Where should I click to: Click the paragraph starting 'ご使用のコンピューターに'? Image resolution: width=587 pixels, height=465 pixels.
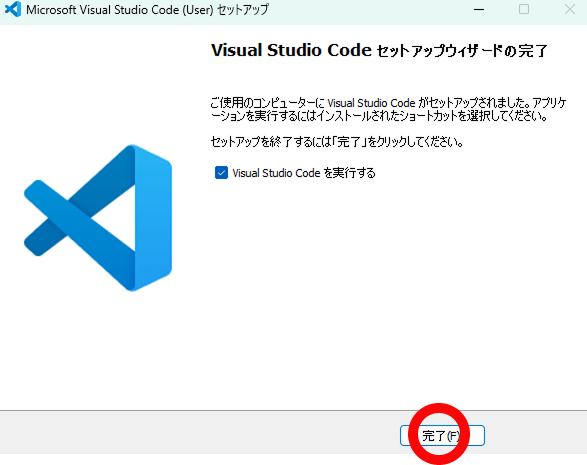click(389, 109)
